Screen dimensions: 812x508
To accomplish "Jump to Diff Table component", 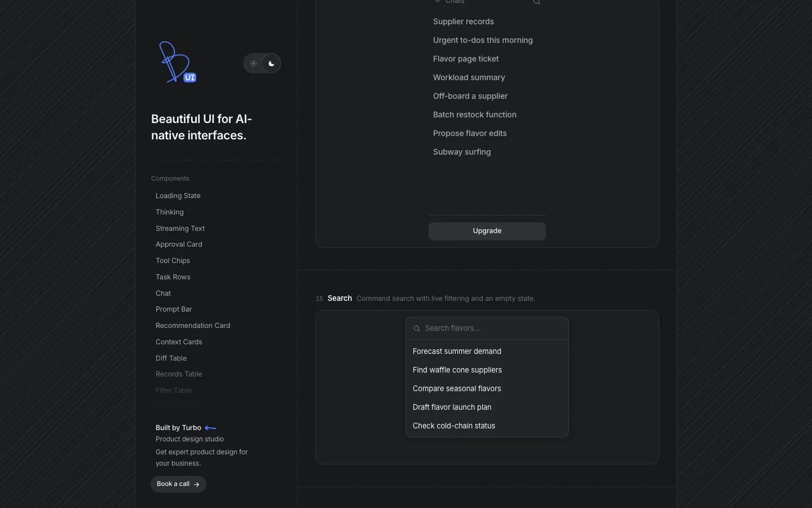I will pyautogui.click(x=171, y=358).
